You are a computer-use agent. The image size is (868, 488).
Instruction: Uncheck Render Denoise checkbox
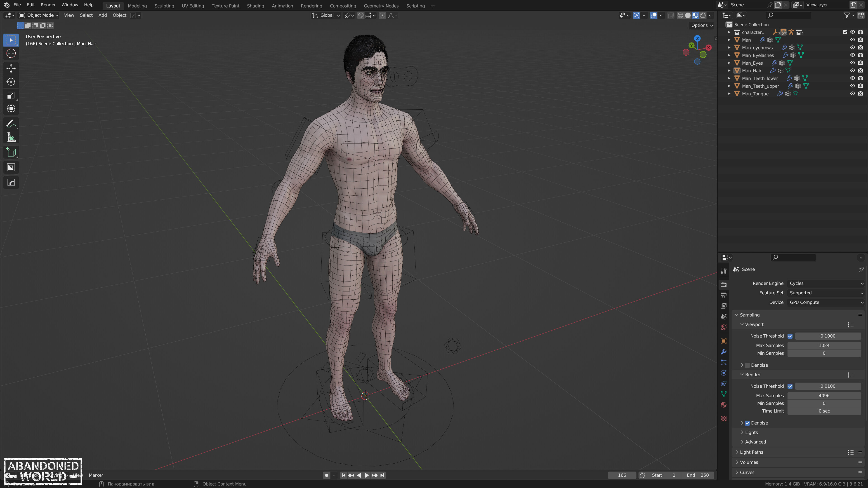tap(747, 423)
